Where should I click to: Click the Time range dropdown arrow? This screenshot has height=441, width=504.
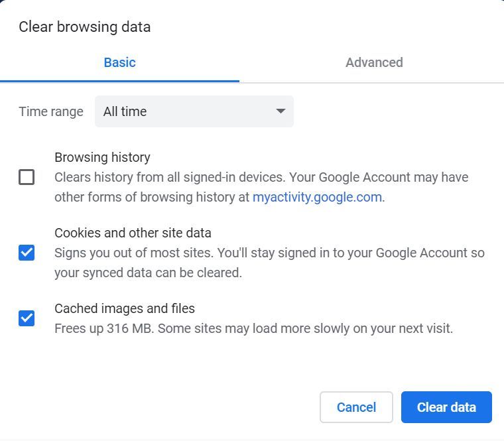[x=281, y=111]
